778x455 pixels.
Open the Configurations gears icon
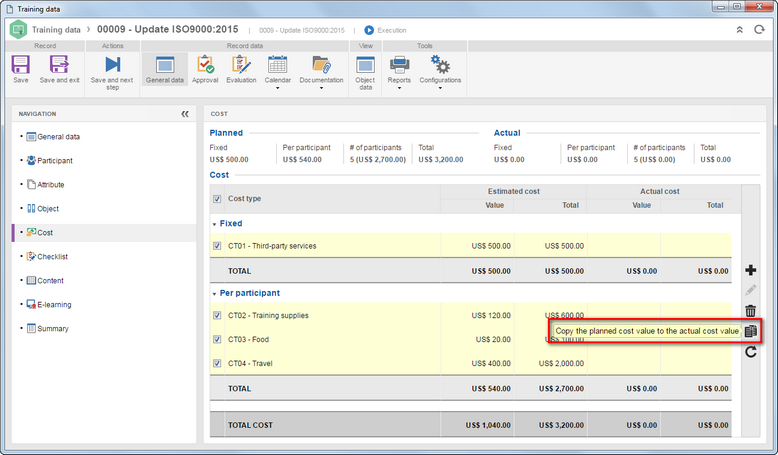point(440,65)
